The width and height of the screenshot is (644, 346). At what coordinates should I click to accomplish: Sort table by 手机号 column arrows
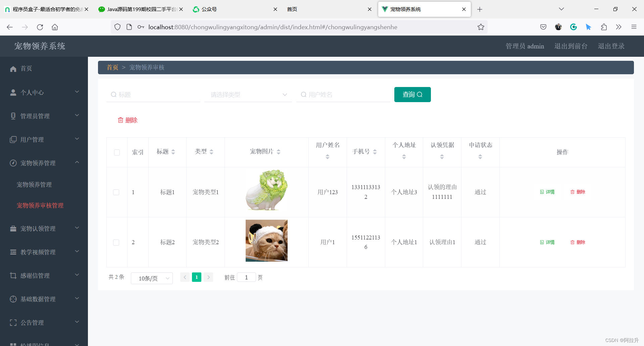[x=375, y=152]
